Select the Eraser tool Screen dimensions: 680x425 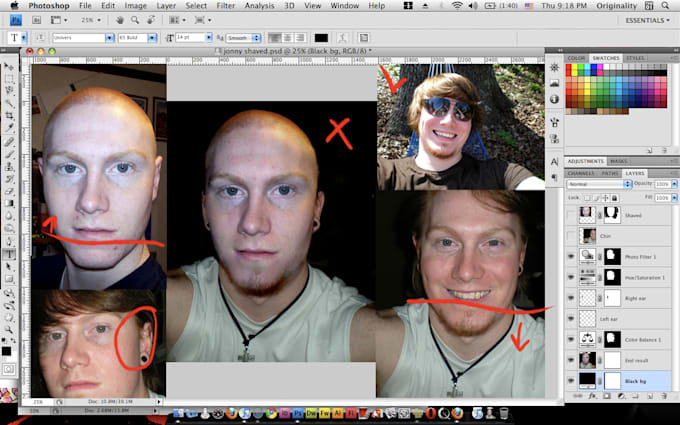point(9,191)
